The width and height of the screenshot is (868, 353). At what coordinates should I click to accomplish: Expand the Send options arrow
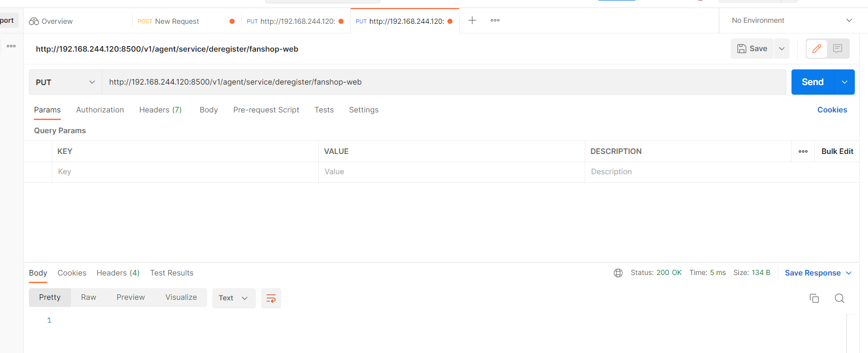[x=845, y=82]
